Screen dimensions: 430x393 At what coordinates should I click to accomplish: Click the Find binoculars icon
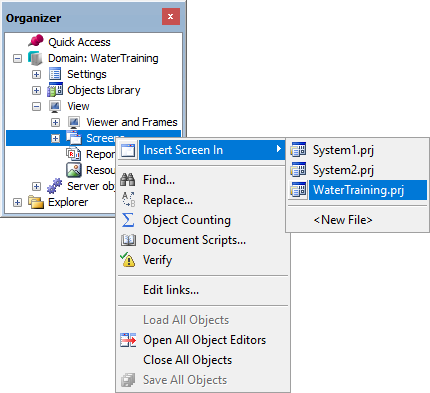[128, 180]
